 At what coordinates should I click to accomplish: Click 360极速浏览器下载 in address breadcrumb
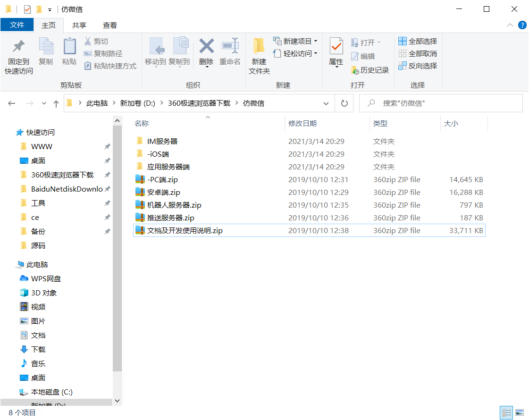point(199,103)
